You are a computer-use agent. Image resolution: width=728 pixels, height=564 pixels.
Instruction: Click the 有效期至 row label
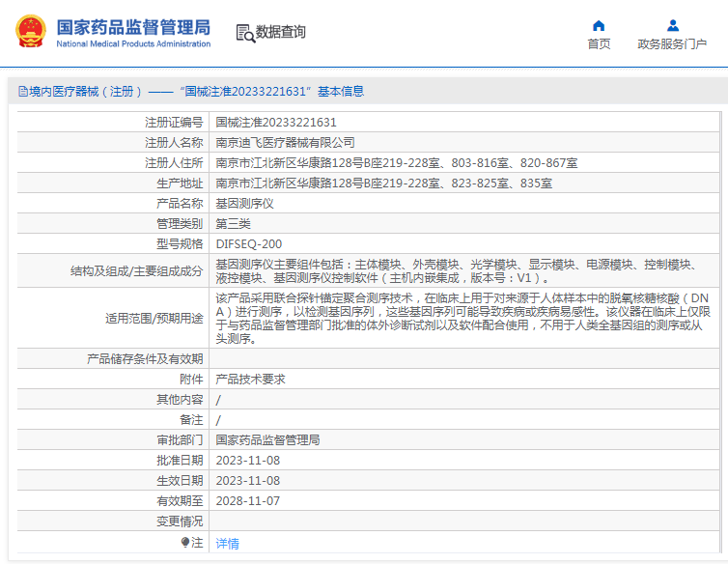180,501
